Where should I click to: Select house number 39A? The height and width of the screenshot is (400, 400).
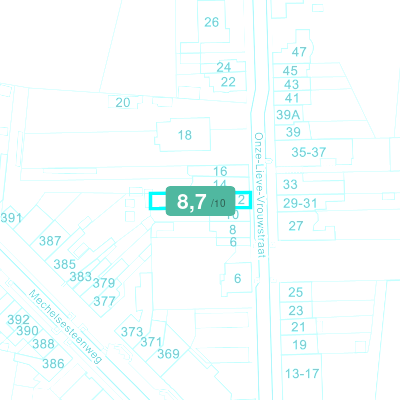(288, 115)
